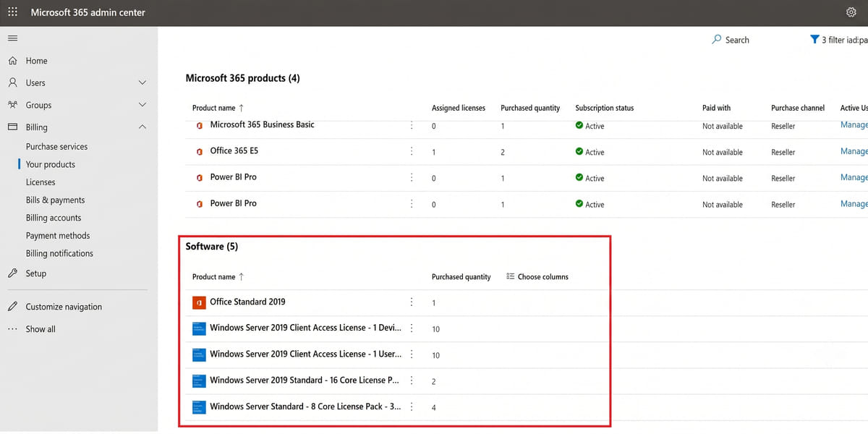Open the settings gear icon

(851, 12)
